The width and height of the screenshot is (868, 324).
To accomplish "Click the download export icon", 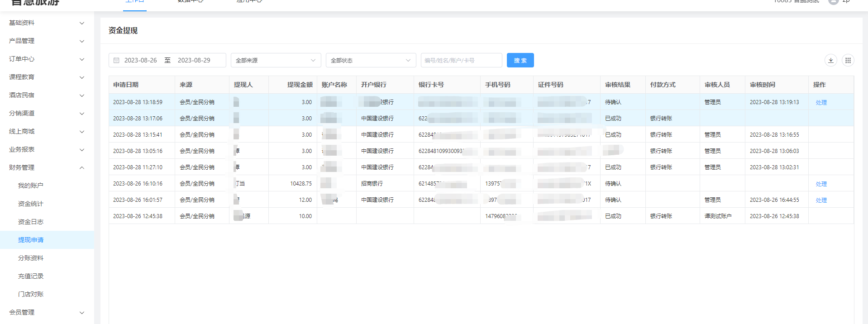I will (x=830, y=60).
